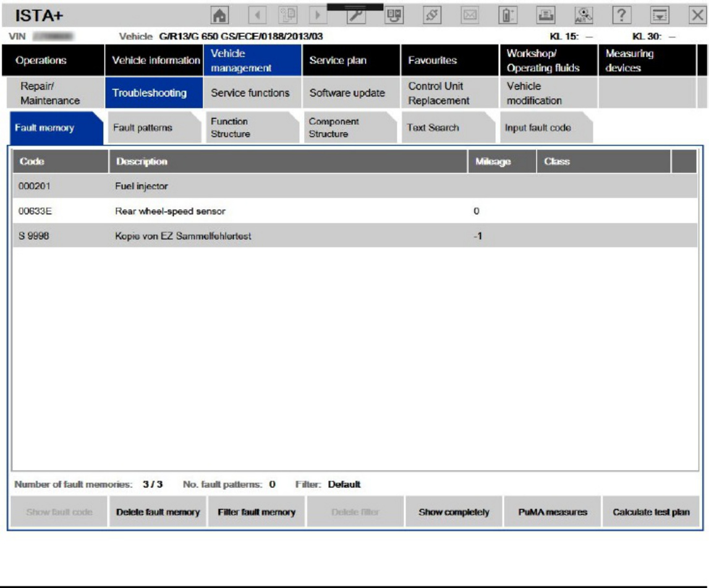
Task: Select the Fault memory tab
Action: (56, 128)
